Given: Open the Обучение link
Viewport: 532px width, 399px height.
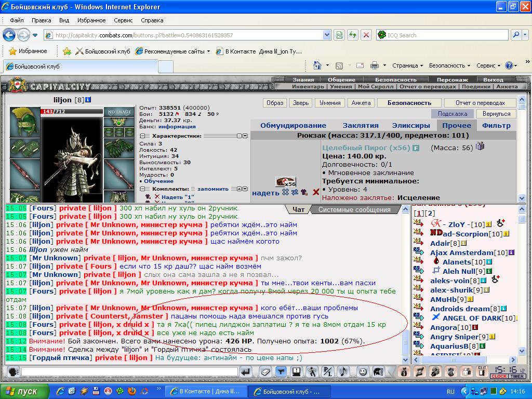Looking at the screenshot, I should coord(158,181).
